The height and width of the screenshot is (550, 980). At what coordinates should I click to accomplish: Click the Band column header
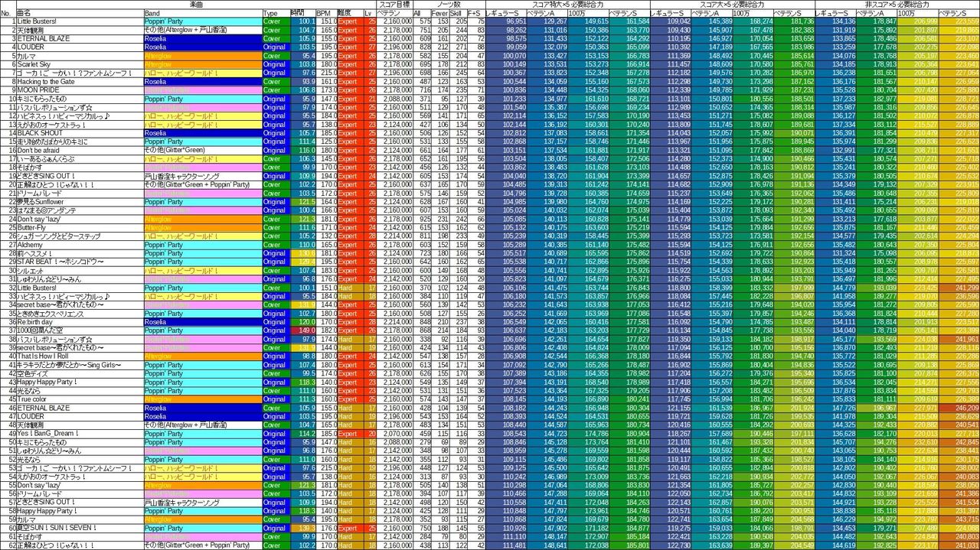click(203, 14)
